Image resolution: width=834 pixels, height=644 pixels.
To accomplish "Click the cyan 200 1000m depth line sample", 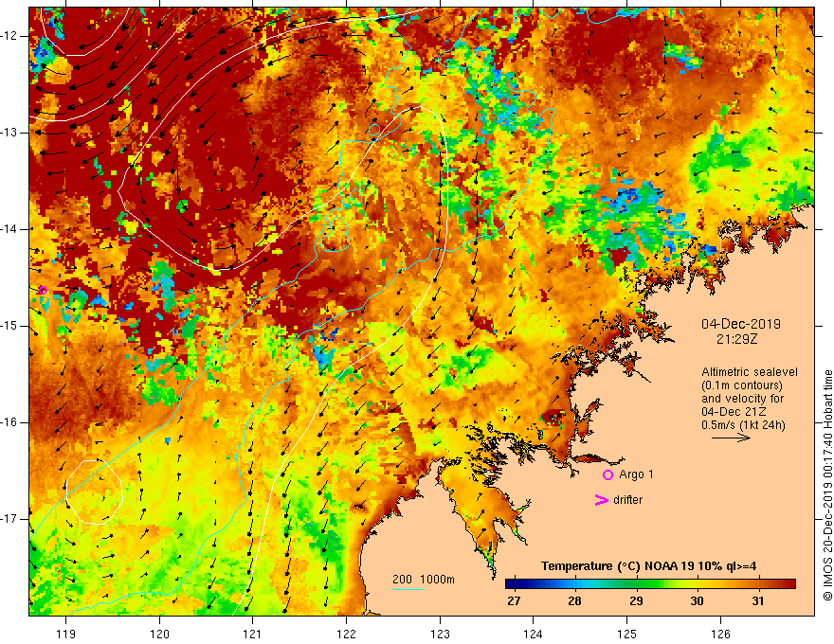I will [408, 589].
